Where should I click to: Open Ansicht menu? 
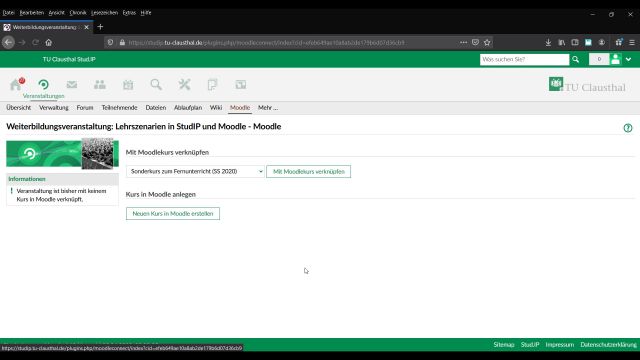[56, 13]
